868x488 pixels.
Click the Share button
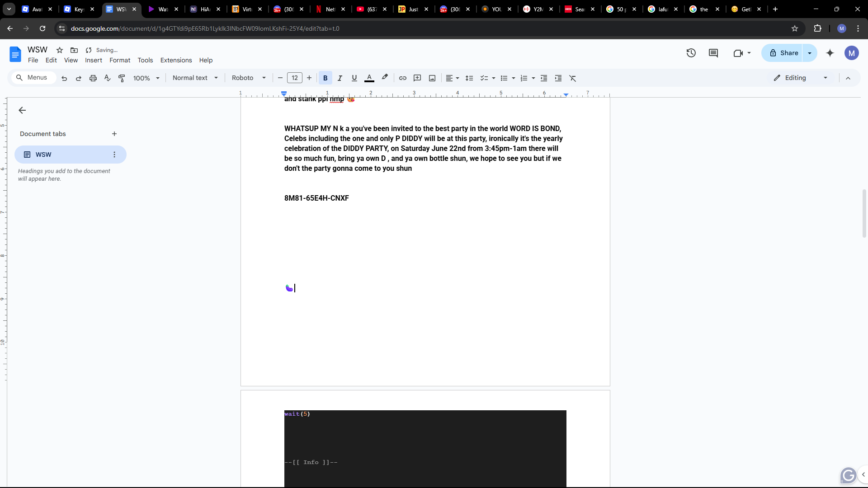tap(783, 53)
